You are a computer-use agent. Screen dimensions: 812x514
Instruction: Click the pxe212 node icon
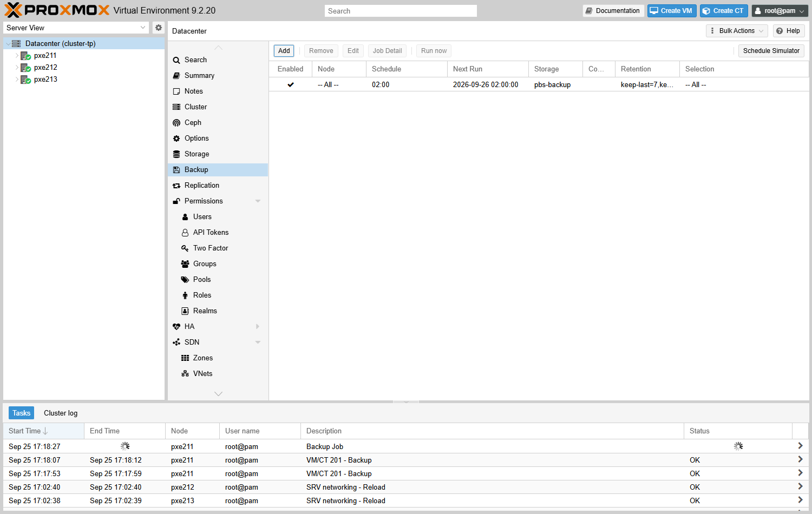(x=25, y=68)
